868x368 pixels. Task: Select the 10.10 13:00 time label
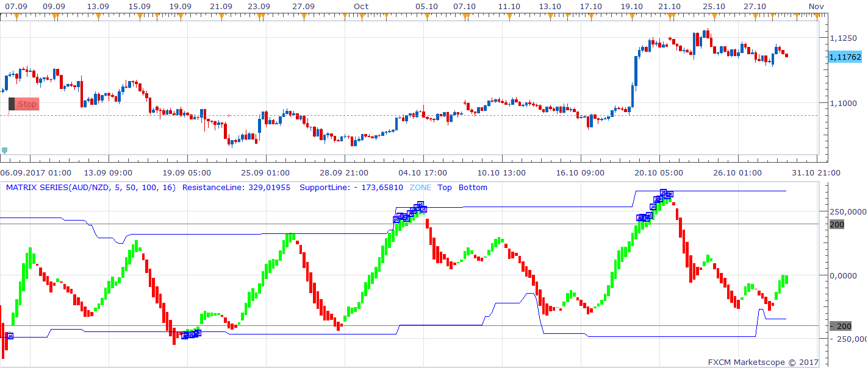[x=501, y=172]
